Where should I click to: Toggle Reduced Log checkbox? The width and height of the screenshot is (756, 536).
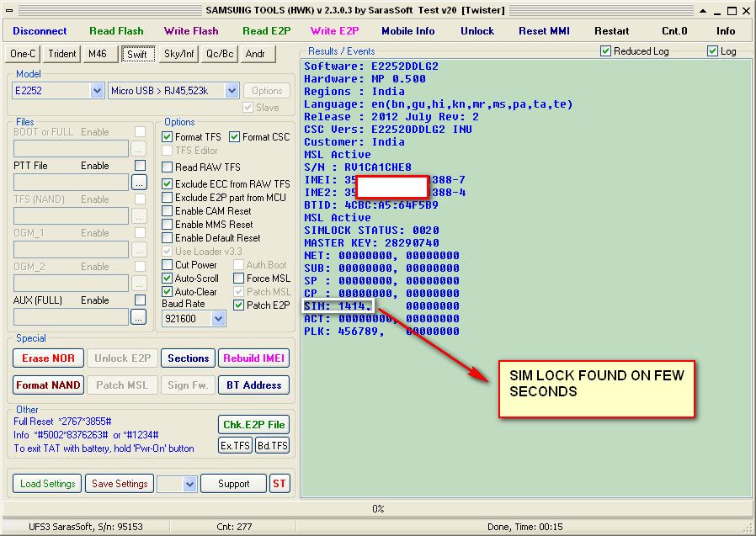click(606, 51)
